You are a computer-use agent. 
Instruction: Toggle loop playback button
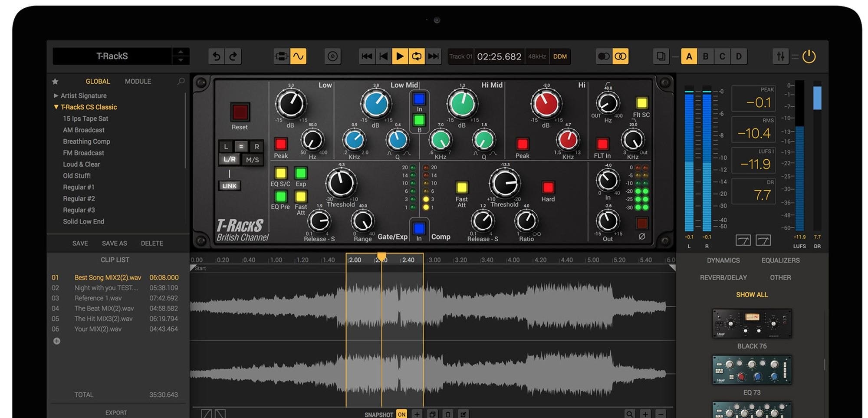(x=416, y=56)
